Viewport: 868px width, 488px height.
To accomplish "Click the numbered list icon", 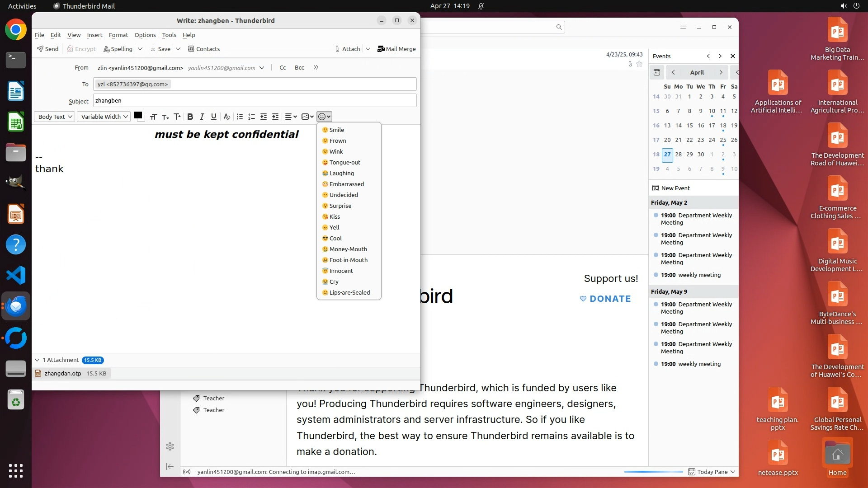I will tap(252, 117).
